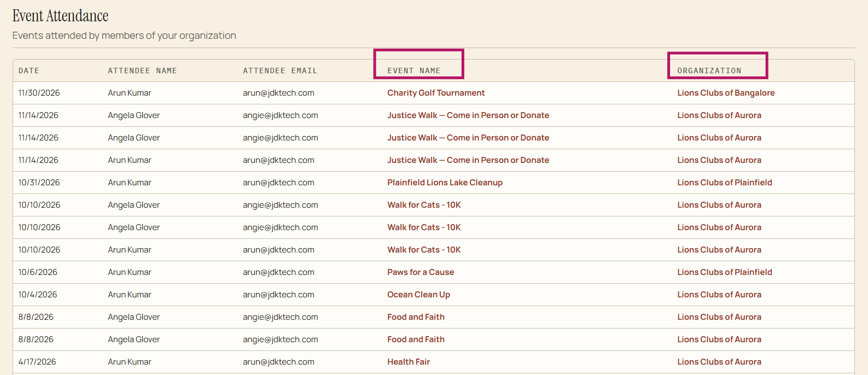Select the date 10/31/2026
868x375 pixels.
pos(39,183)
